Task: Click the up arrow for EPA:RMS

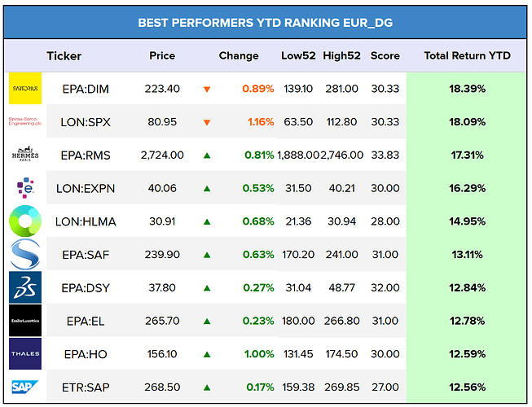Action: pos(207,155)
